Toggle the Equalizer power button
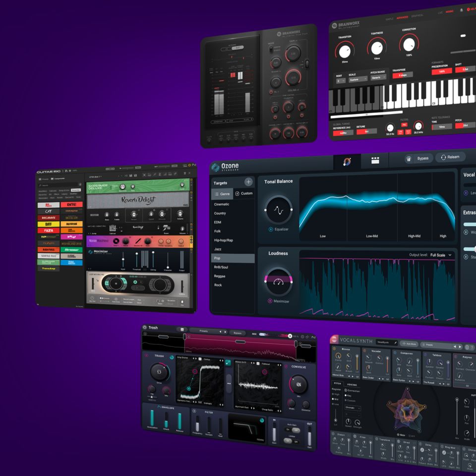Image resolution: width=476 pixels, height=476 pixels. [x=271, y=229]
